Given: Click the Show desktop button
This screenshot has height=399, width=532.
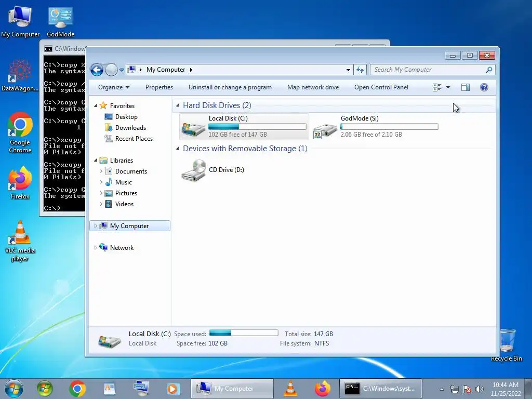Looking at the screenshot, I should [x=528, y=389].
